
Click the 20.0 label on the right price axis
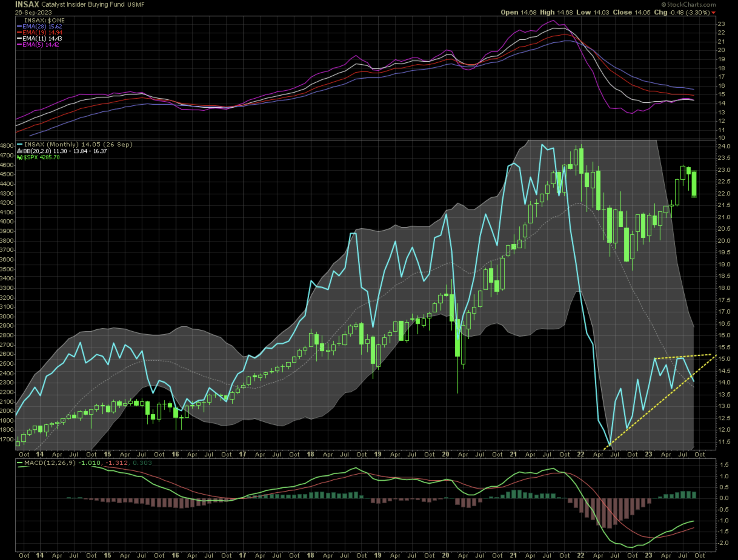tap(724, 241)
